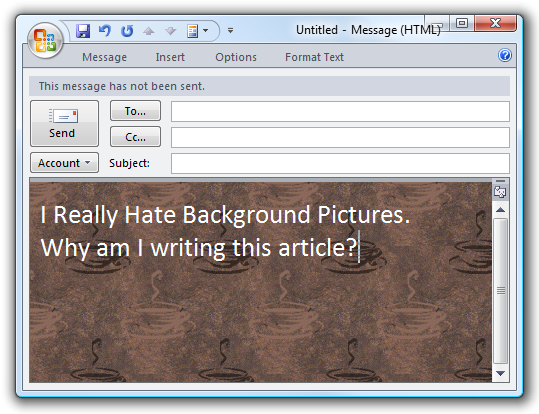
Task: Go to next item down arrow
Action: click(170, 31)
